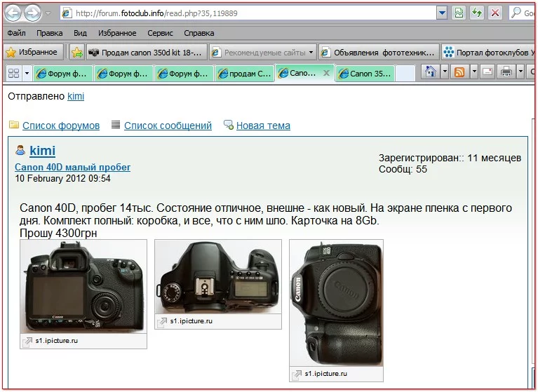Switch to продам C... tab

click(x=245, y=74)
